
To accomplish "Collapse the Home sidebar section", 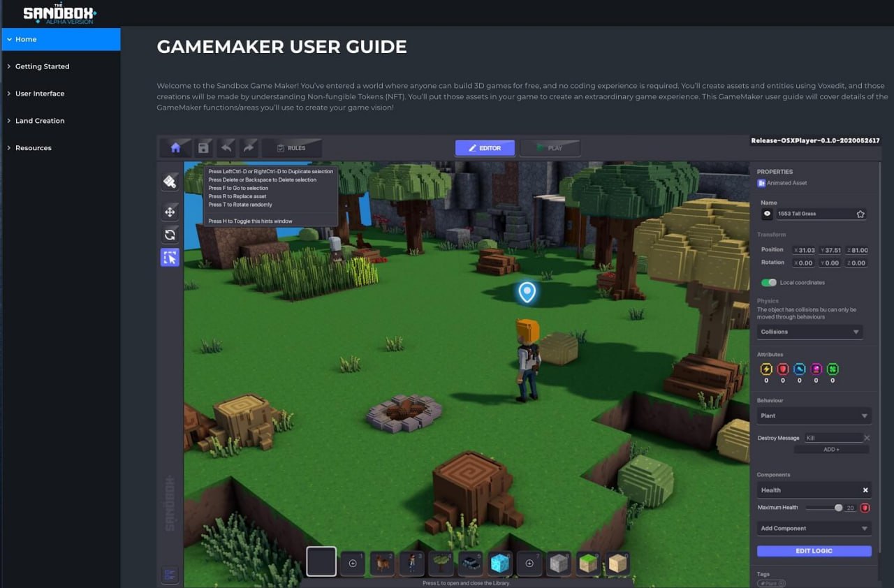I will 61,39.
